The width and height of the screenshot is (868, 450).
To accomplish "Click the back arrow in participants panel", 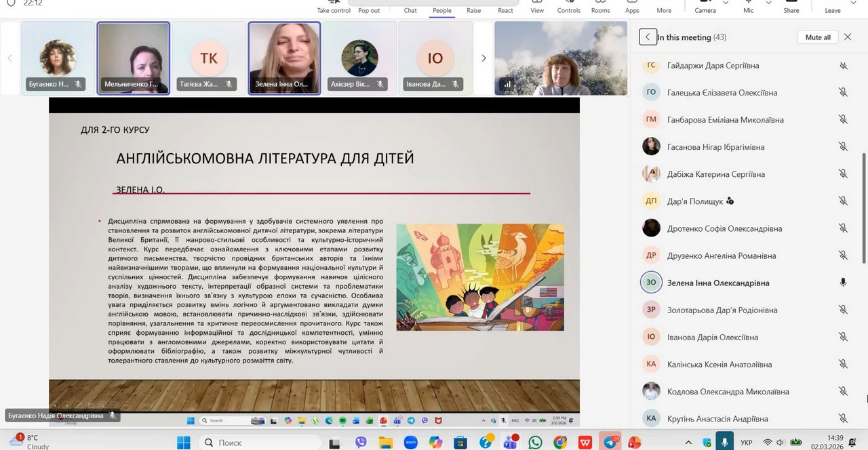I will [648, 37].
